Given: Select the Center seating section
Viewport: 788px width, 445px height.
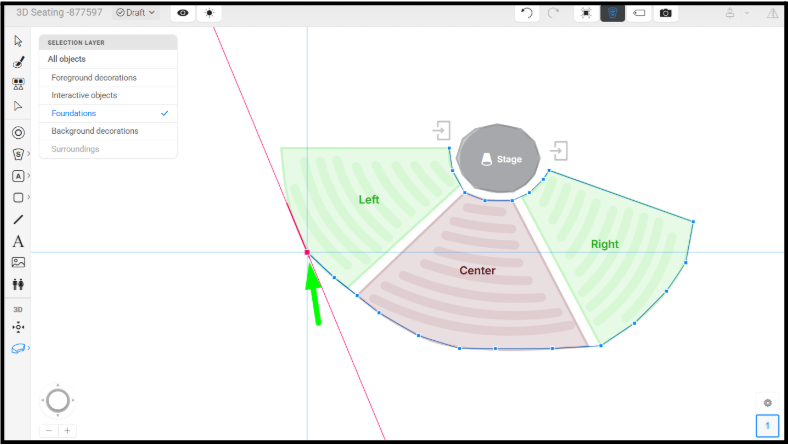Looking at the screenshot, I should pyautogui.click(x=477, y=271).
